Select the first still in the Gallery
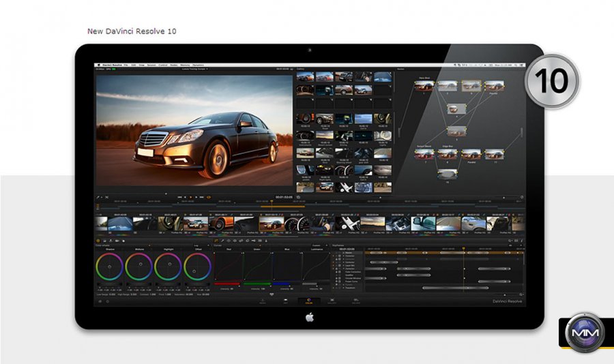 click(x=305, y=77)
